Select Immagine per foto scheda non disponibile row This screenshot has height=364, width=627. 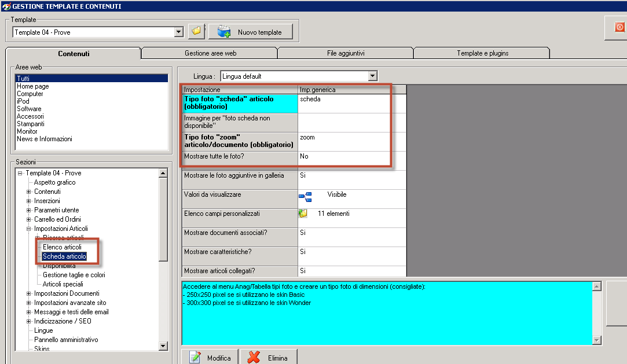240,122
